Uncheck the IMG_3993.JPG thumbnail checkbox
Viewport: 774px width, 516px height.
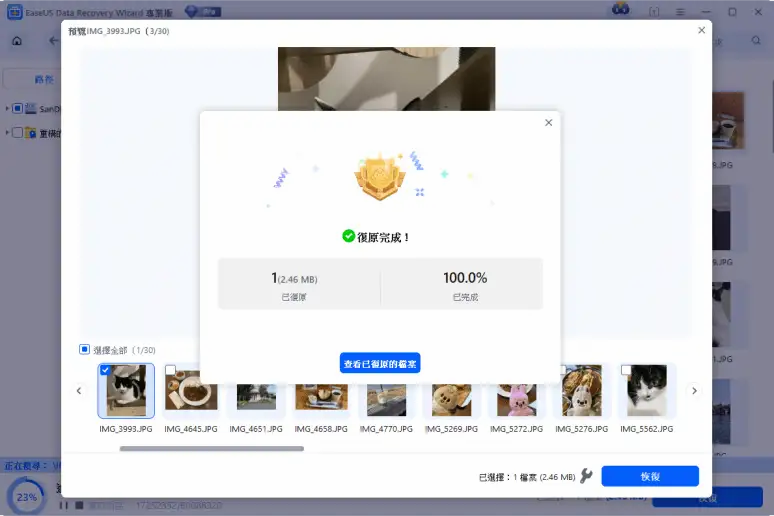tap(106, 370)
